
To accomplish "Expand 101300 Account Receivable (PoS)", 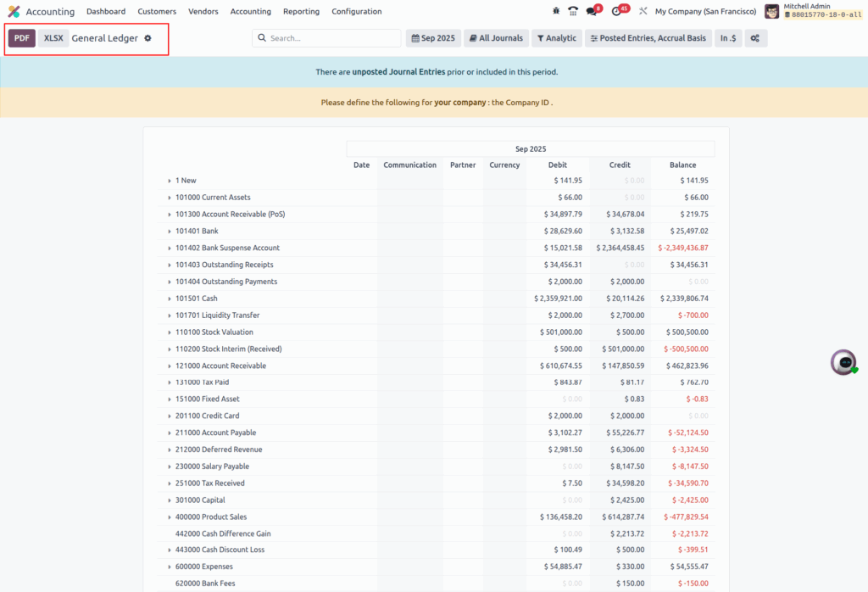I will pos(170,215).
